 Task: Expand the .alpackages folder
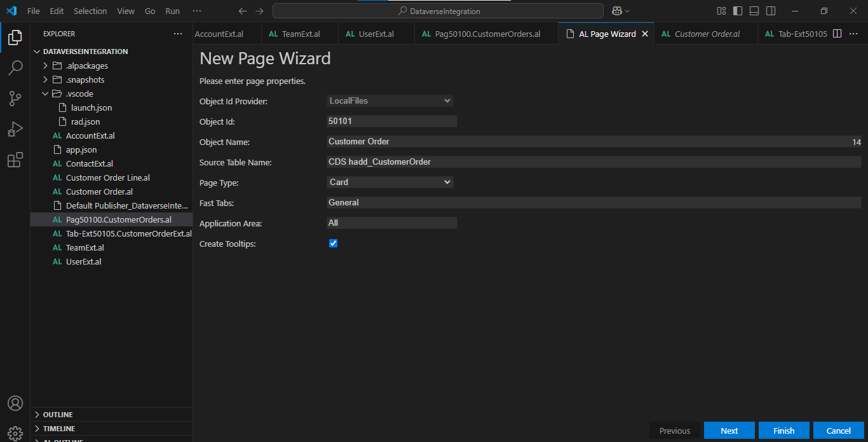(x=86, y=66)
